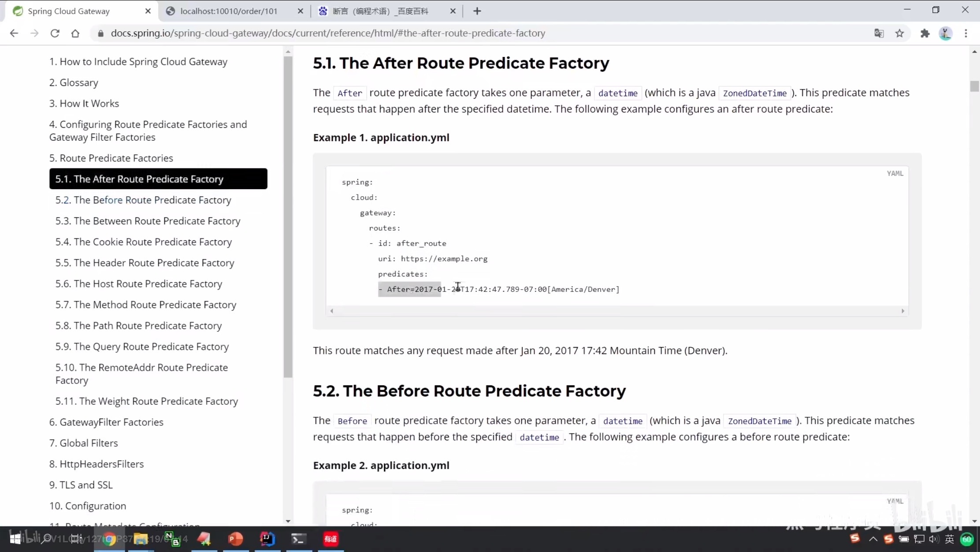Click the Windows taskbar search icon
The width and height of the screenshot is (980, 552).
click(47, 538)
